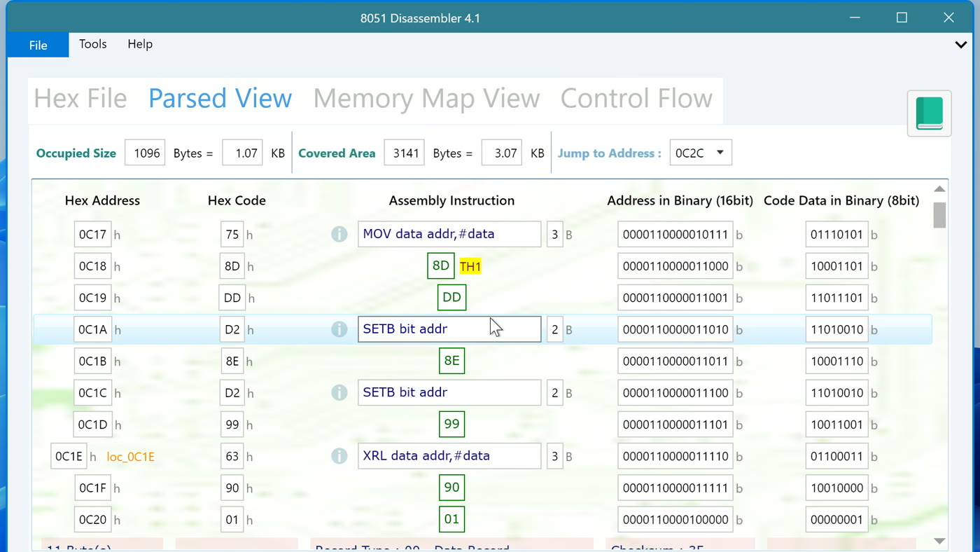Select hex address 0C20 cell

(92, 520)
